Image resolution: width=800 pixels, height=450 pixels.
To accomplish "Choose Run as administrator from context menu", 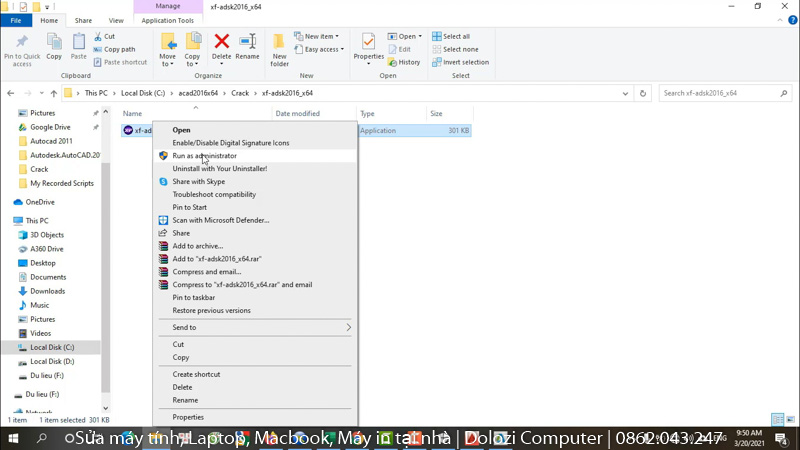I will click(205, 156).
